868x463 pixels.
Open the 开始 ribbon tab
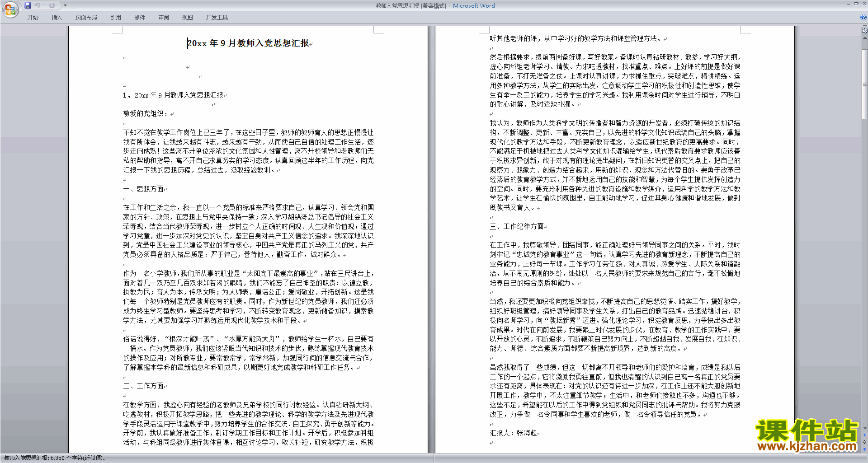pos(33,18)
